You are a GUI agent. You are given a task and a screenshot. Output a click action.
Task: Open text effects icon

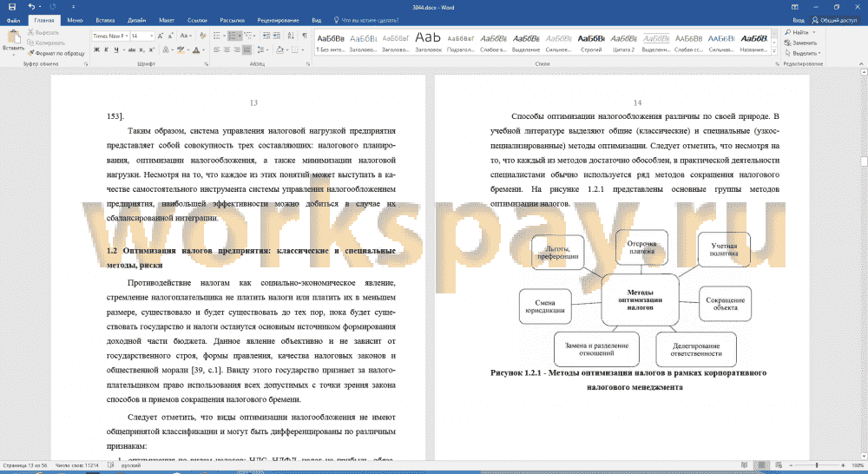click(x=166, y=49)
